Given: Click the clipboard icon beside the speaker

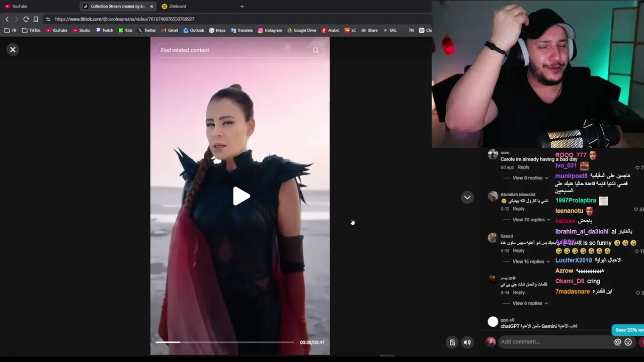Looking at the screenshot, I should coord(452,342).
